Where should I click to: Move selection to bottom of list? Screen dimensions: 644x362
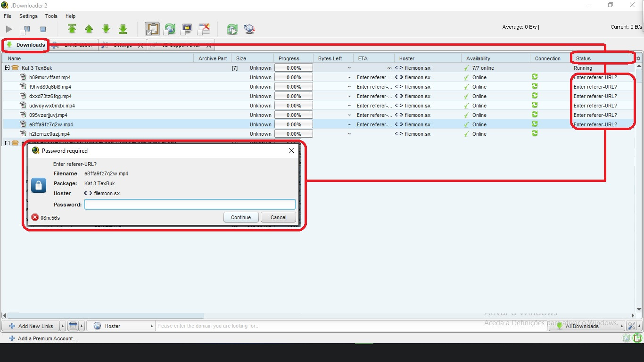pyautogui.click(x=123, y=29)
